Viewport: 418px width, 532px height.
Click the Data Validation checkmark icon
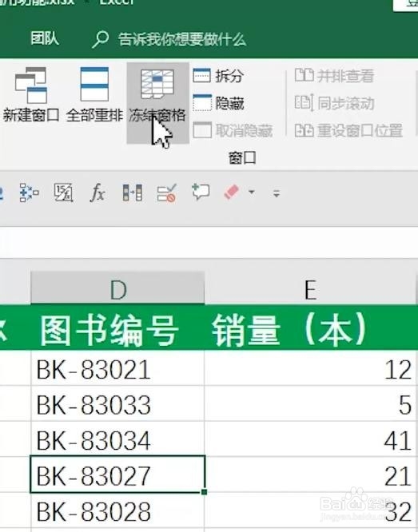(167, 193)
